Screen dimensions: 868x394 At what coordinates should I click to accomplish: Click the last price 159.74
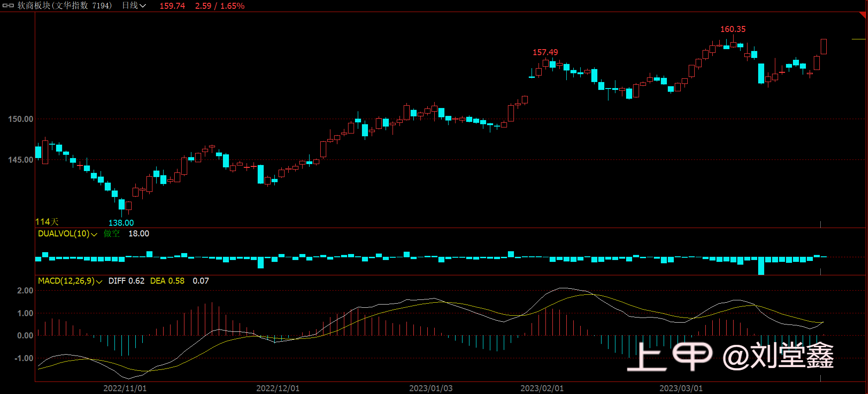point(172,6)
